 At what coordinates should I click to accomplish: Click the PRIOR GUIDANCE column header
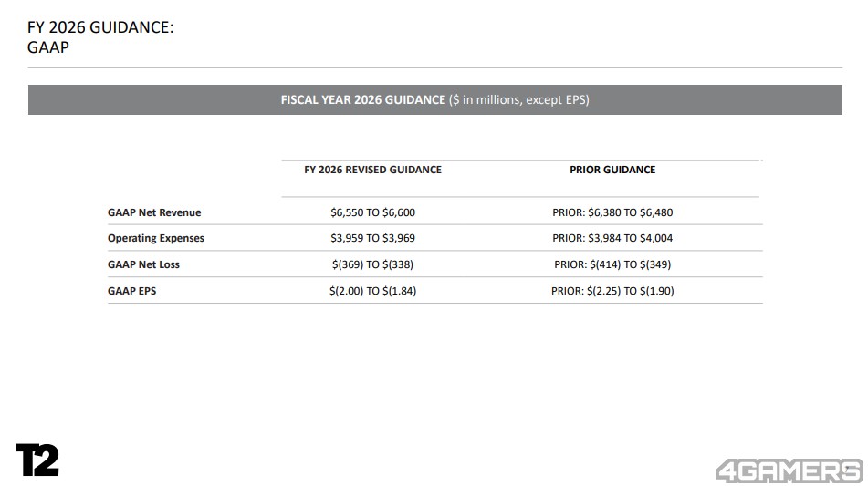(612, 170)
